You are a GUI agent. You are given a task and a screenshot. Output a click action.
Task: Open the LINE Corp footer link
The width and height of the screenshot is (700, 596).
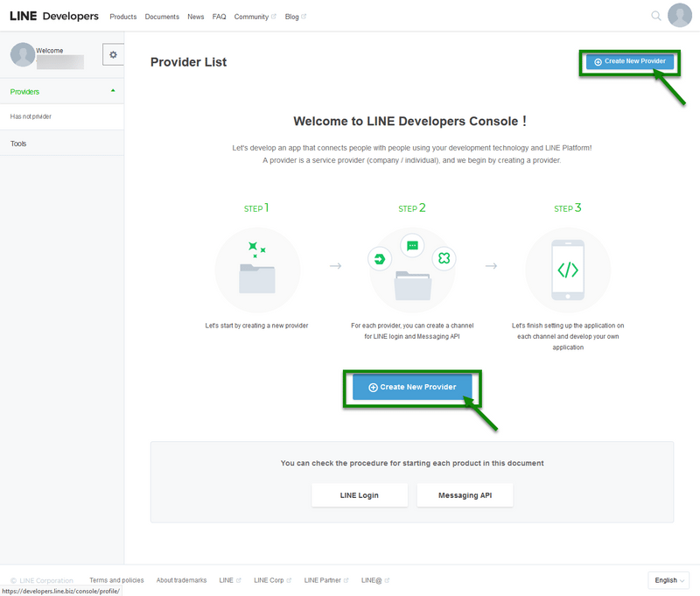point(272,580)
